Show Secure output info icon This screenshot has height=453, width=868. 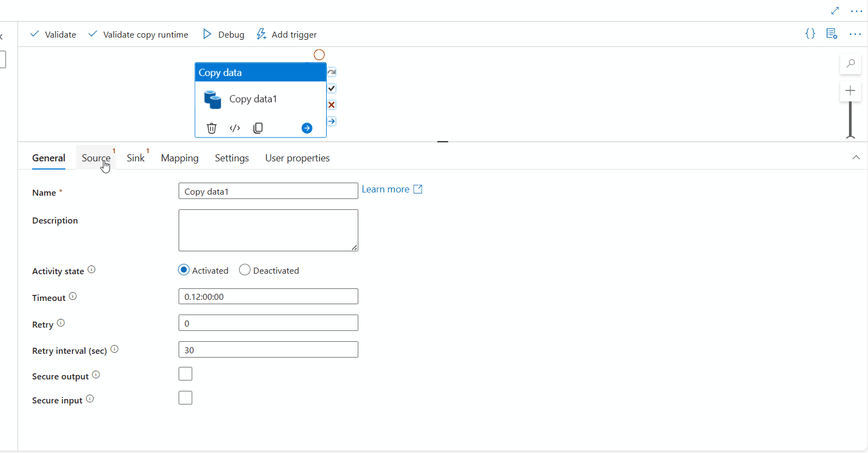[96, 375]
